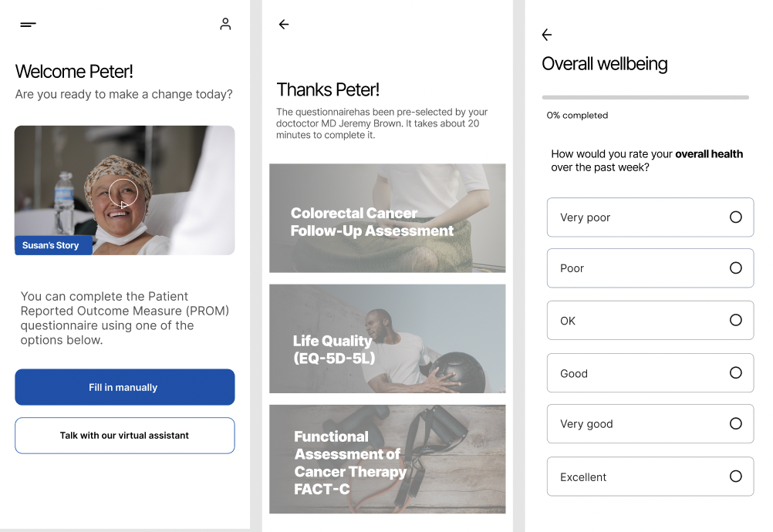Select the Very good radio option
This screenshot has height=532, width=773.
click(x=650, y=423)
